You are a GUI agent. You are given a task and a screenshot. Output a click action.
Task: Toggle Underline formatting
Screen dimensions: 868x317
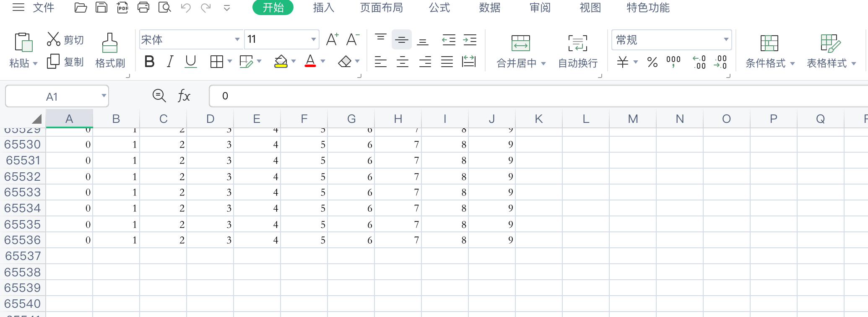[x=191, y=62]
